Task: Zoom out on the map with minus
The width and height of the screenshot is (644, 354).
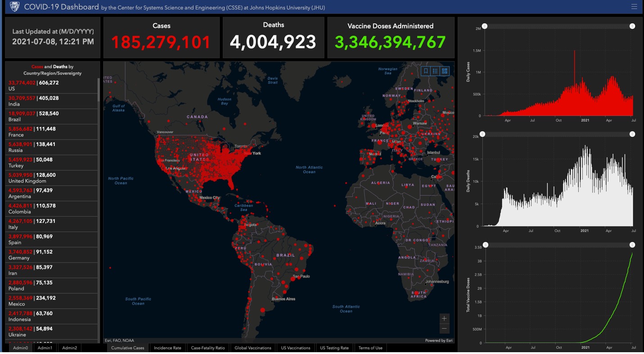Action: point(444,329)
